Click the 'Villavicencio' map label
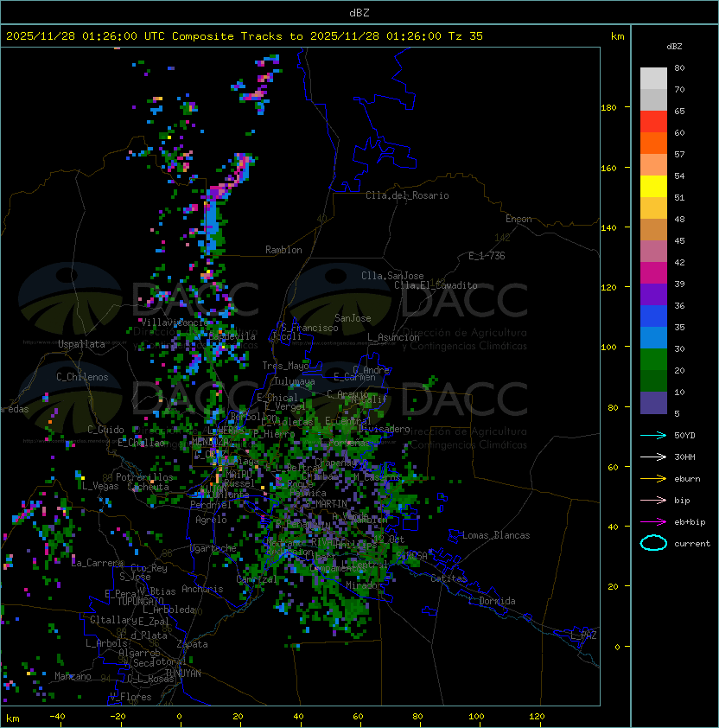719x728 pixels. [x=175, y=322]
